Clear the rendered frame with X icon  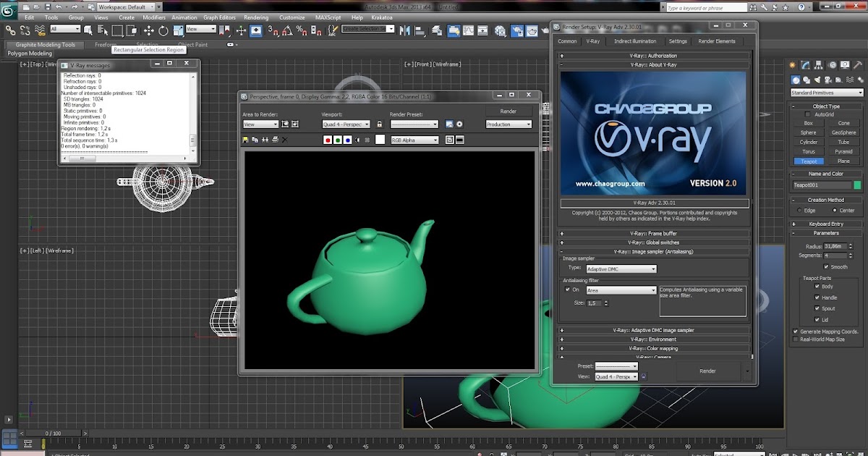[x=284, y=140]
